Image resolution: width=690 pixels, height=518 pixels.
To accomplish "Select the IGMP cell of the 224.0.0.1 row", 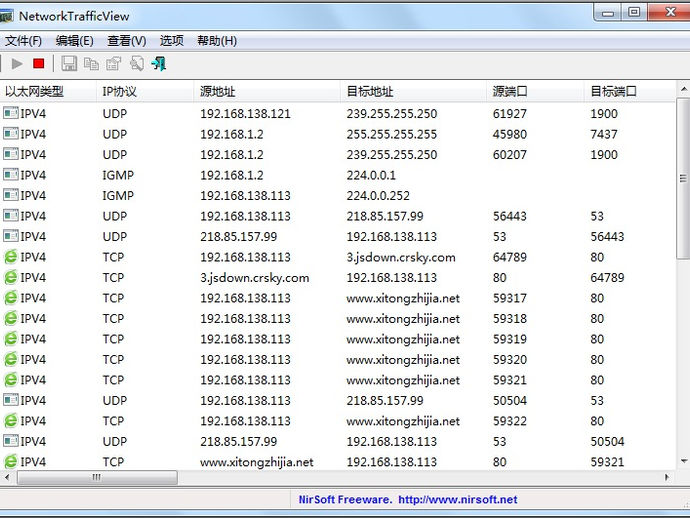I will click(x=118, y=175).
